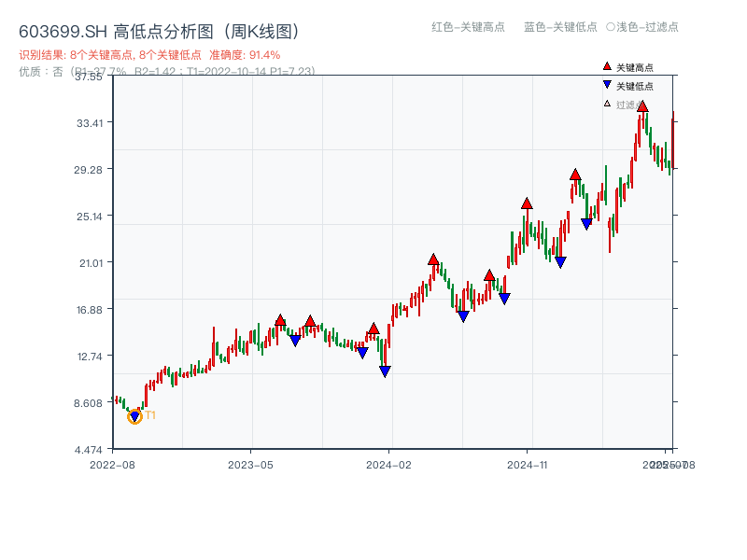Click the 4.474 y-axis label
The image size is (747, 560).
88,450
